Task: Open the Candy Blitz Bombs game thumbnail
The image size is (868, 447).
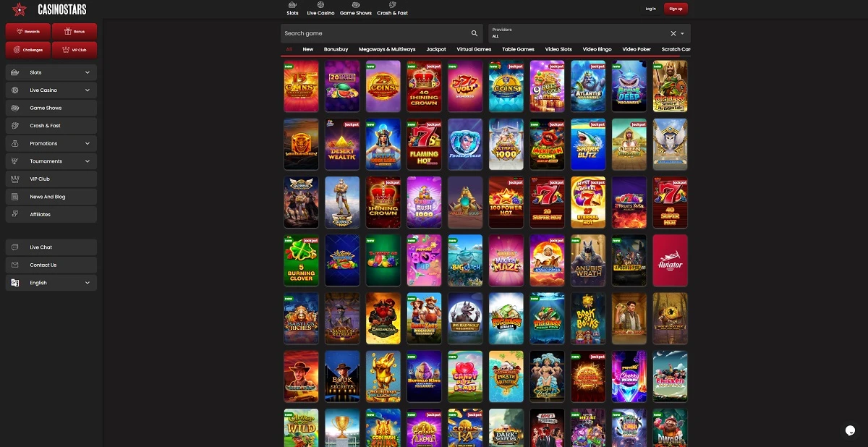Action: tap(465, 376)
